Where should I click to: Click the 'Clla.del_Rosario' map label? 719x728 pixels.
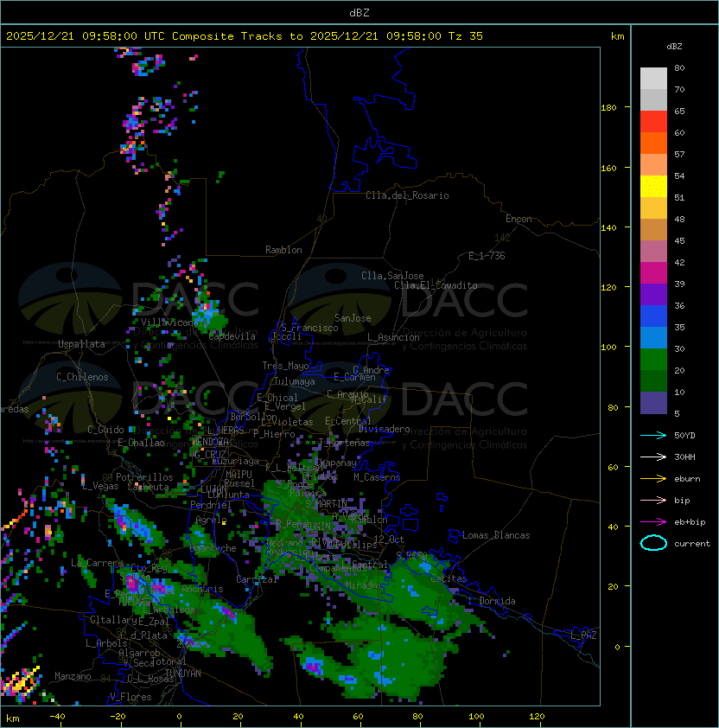pyautogui.click(x=407, y=195)
